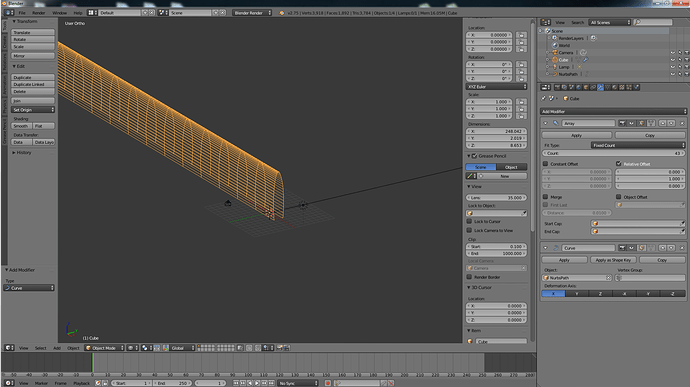Open the All Scenes outliner filter dropdown

tap(610, 22)
